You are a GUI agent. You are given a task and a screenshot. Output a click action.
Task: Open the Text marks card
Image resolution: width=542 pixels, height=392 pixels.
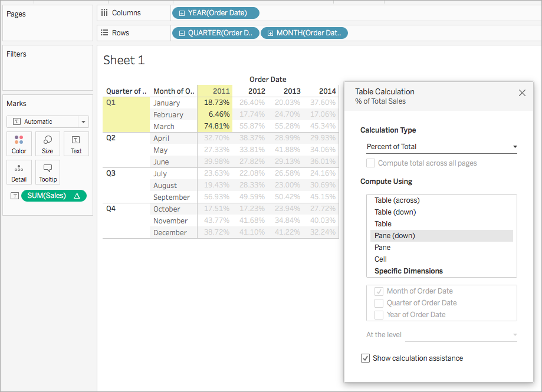point(76,144)
